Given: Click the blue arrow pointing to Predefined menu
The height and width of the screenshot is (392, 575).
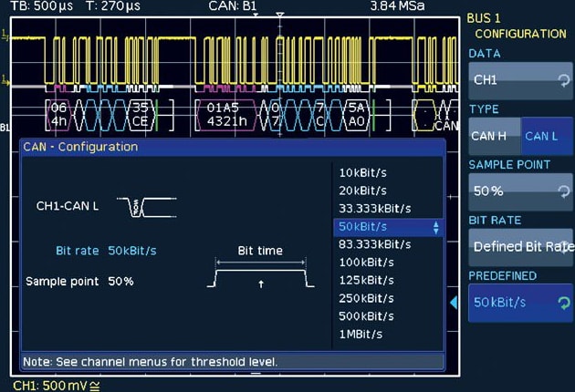Looking at the screenshot, I should [x=454, y=303].
